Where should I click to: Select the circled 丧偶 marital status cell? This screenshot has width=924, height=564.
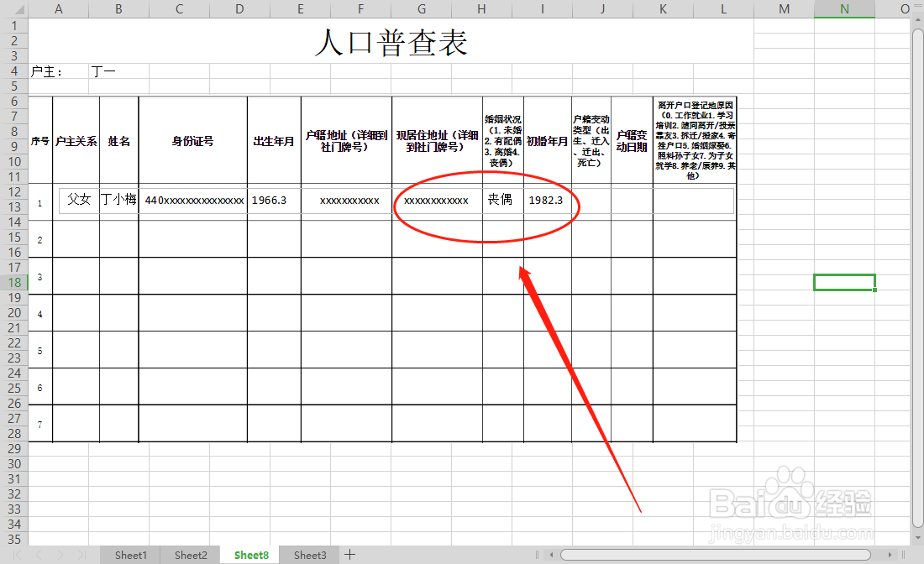click(x=502, y=200)
